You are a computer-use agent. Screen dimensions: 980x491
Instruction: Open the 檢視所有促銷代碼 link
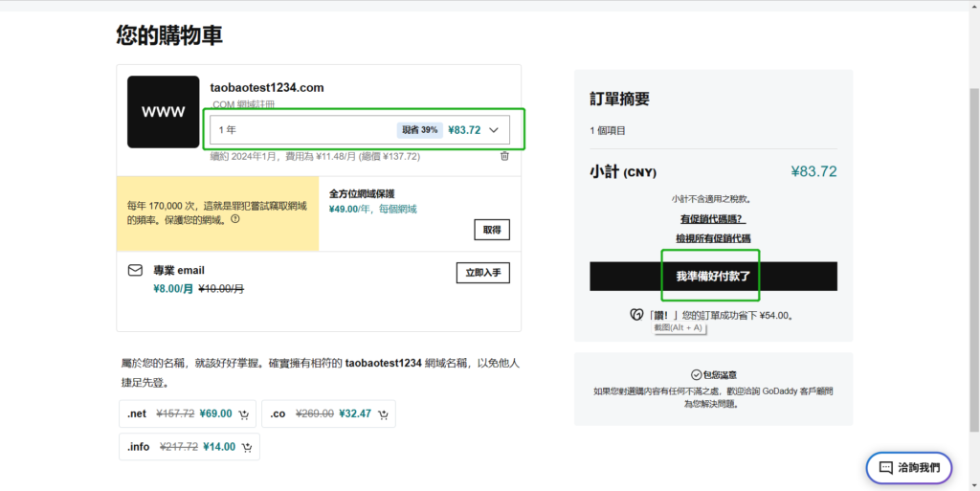coord(713,238)
